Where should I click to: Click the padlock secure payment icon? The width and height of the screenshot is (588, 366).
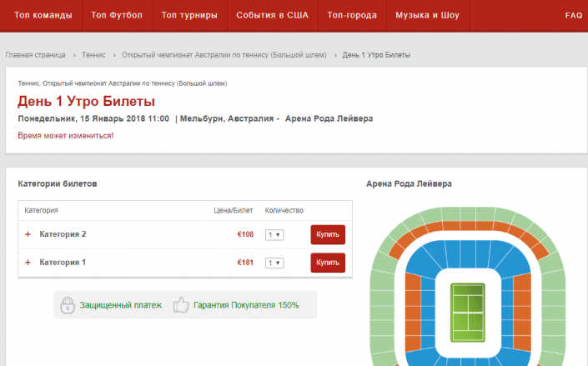[x=68, y=305]
